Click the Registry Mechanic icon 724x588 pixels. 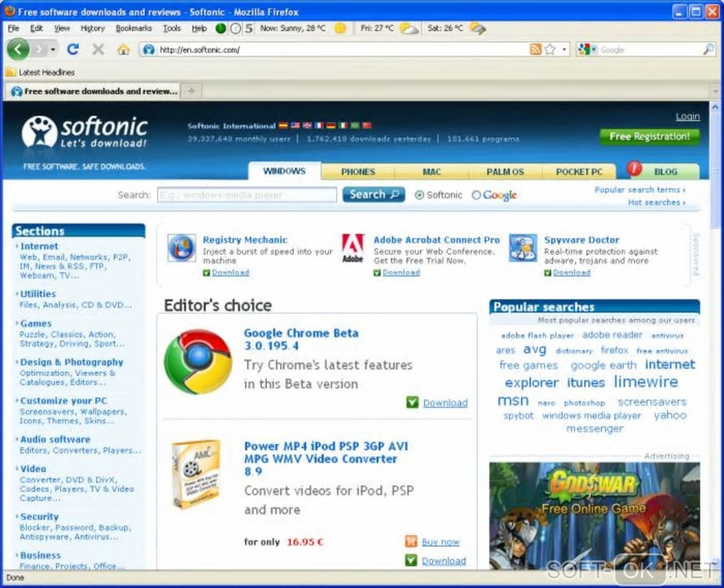pos(182,248)
